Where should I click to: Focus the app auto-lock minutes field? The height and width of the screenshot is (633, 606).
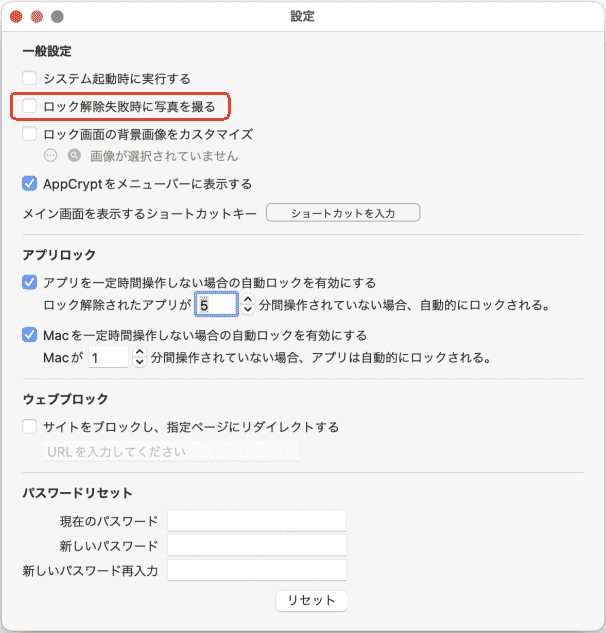(x=216, y=304)
